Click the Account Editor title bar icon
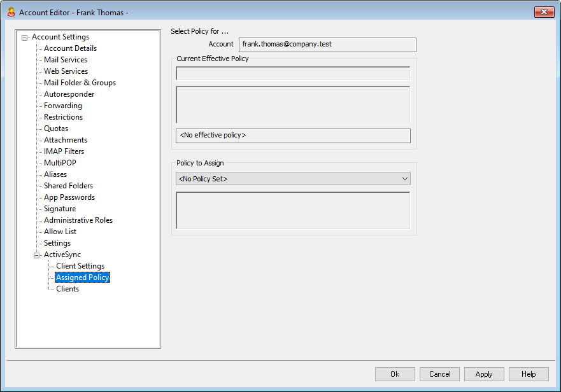Screen dimensions: 561x392 click(x=10, y=12)
